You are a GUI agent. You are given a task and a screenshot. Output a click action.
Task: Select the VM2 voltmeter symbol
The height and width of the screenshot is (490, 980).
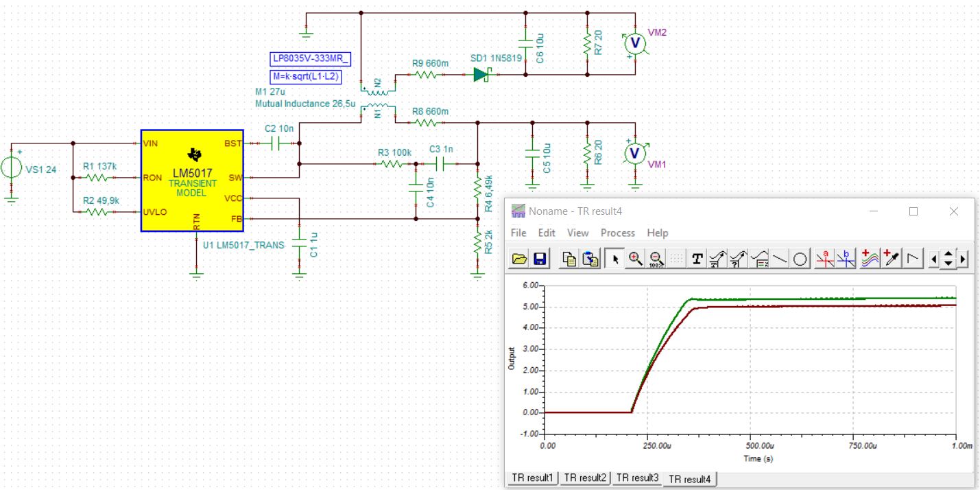(x=635, y=43)
